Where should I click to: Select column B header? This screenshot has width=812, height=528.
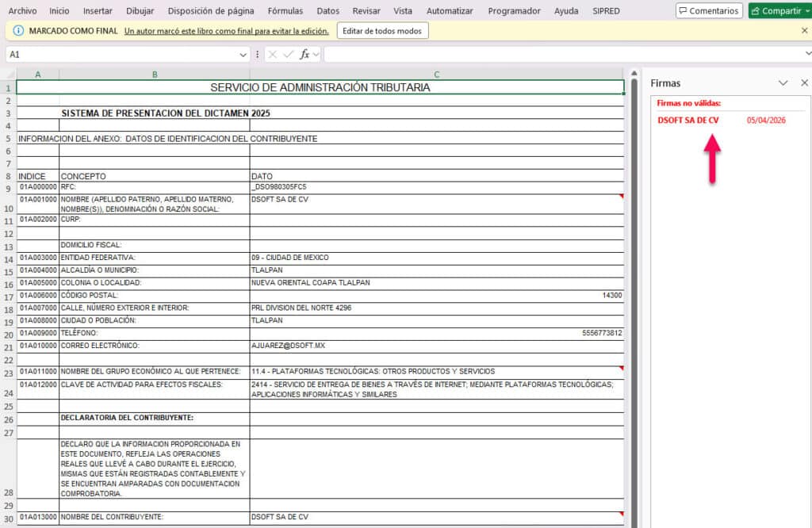[x=155, y=75]
